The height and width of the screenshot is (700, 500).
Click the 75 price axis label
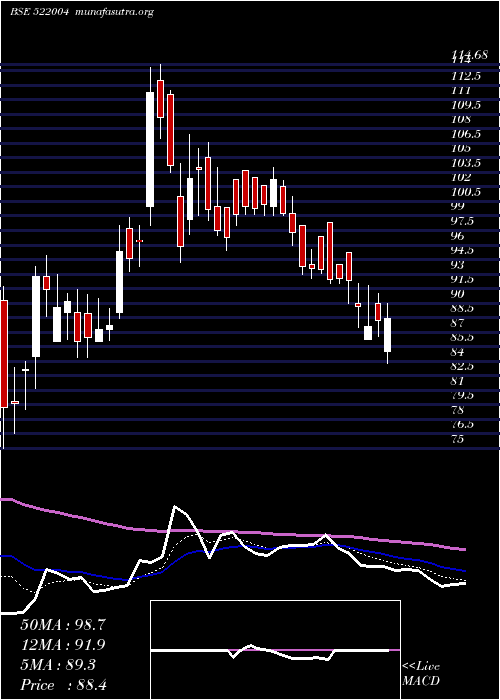tap(458, 439)
